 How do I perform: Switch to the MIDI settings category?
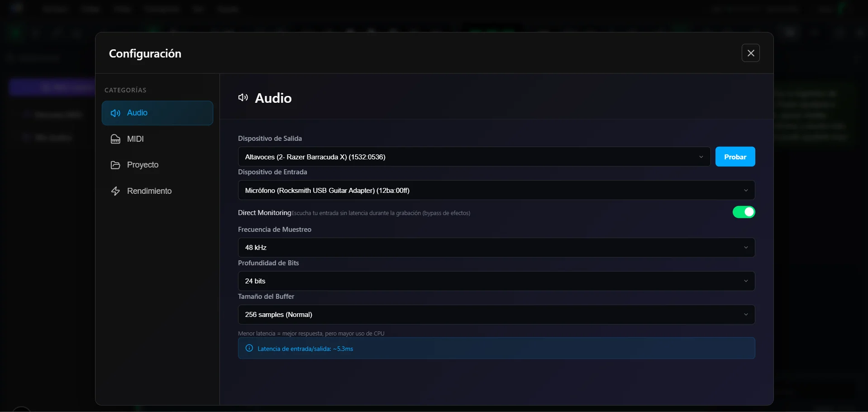tap(135, 139)
